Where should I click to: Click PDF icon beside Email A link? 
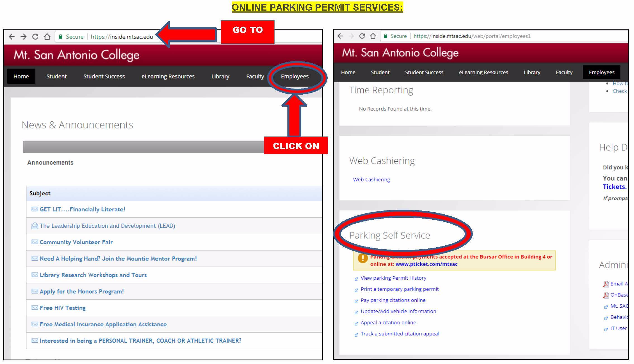(606, 284)
